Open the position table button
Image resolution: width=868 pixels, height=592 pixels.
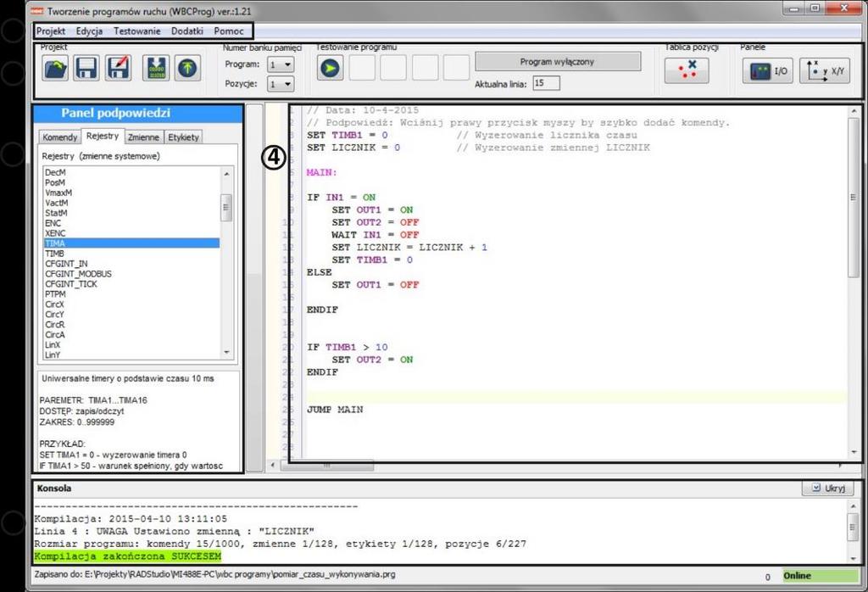point(687,70)
